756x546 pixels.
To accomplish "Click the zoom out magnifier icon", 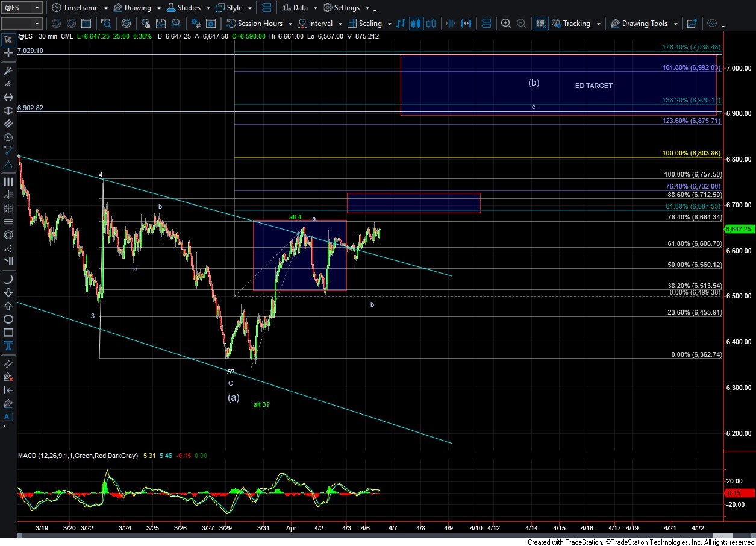I will (521, 24).
